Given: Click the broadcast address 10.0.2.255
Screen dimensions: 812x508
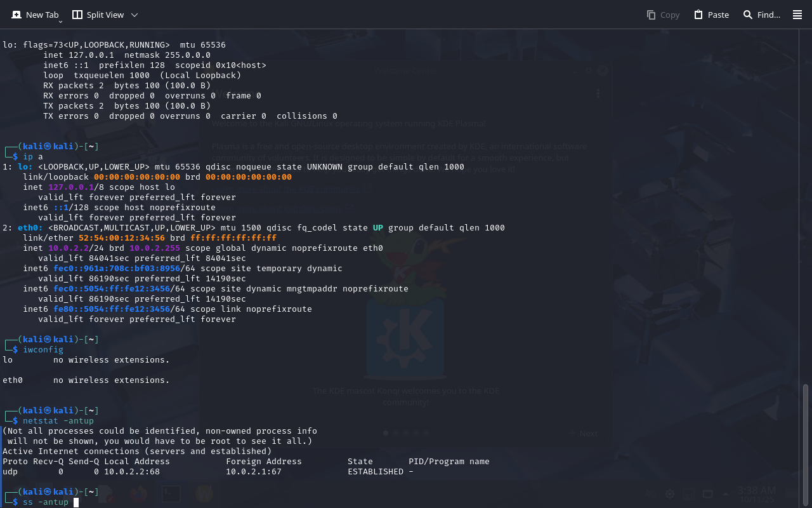Looking at the screenshot, I should point(154,248).
